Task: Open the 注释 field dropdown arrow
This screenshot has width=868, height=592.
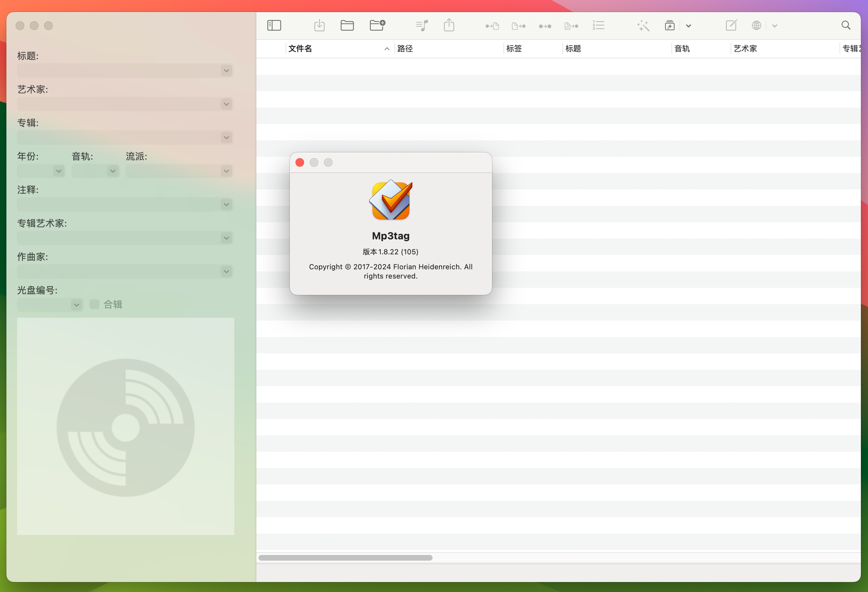Action: point(226,204)
